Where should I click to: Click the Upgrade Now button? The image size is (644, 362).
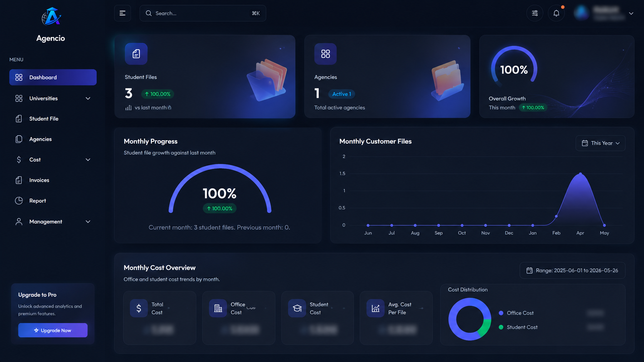[x=53, y=330]
